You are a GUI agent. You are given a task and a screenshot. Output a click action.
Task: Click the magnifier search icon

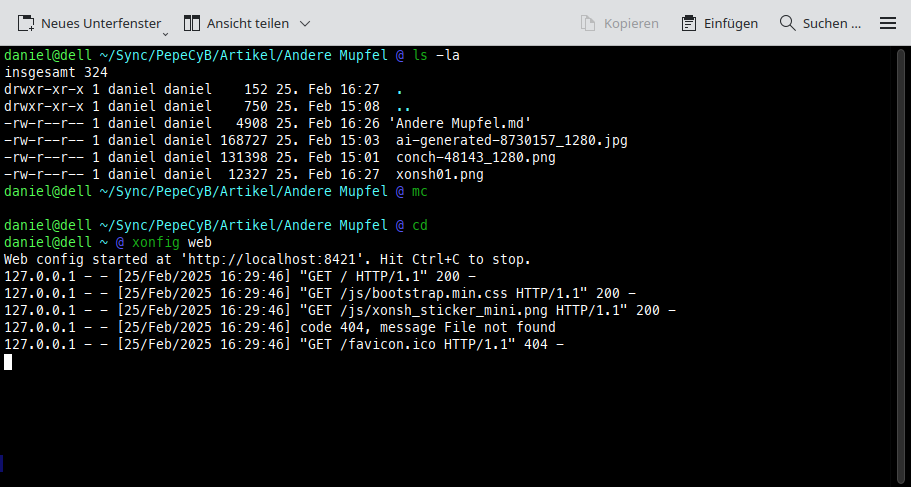(787, 23)
